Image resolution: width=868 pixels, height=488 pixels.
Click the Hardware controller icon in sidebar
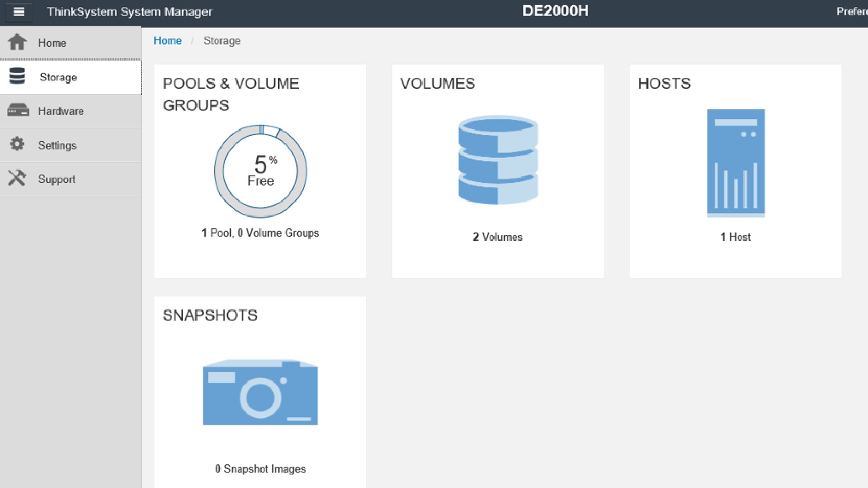point(18,110)
